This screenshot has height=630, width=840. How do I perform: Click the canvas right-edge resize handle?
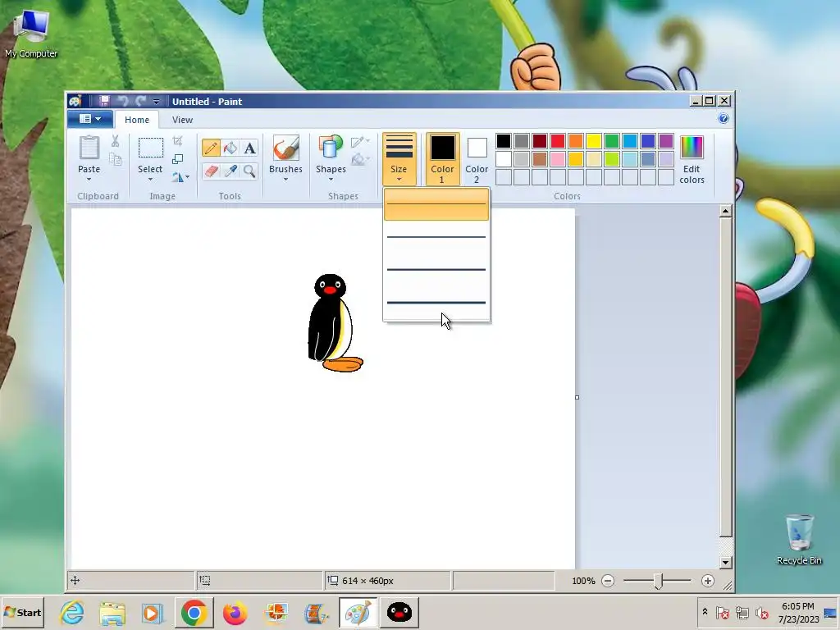pos(577,398)
